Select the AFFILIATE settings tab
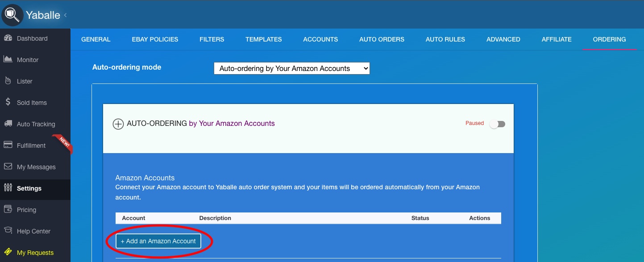644x262 pixels. click(x=556, y=39)
